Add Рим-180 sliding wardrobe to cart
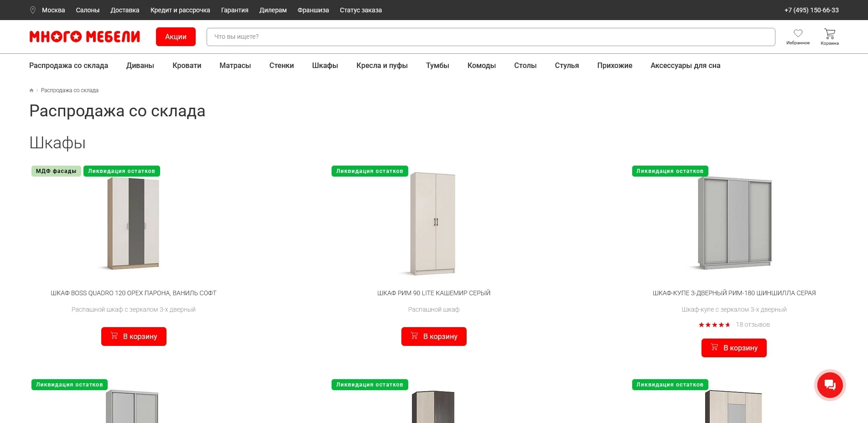This screenshot has width=868, height=423. [734, 348]
